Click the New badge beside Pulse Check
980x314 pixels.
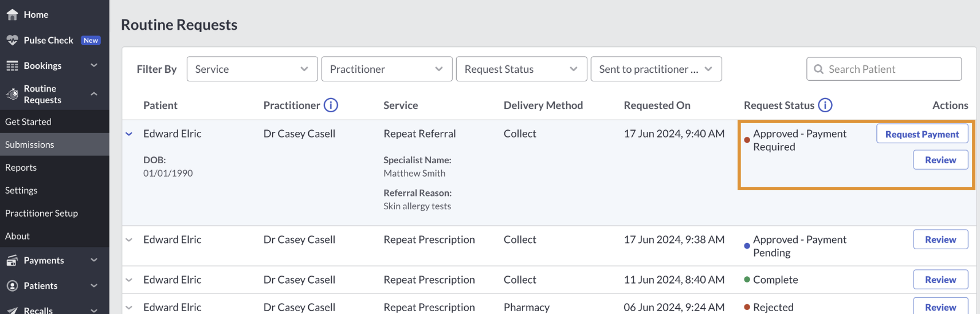91,40
